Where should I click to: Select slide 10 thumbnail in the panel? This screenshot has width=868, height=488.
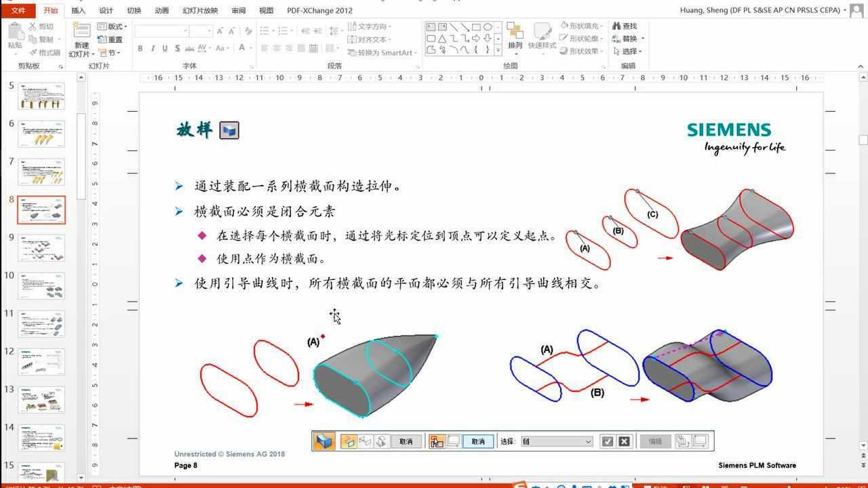[x=41, y=286]
